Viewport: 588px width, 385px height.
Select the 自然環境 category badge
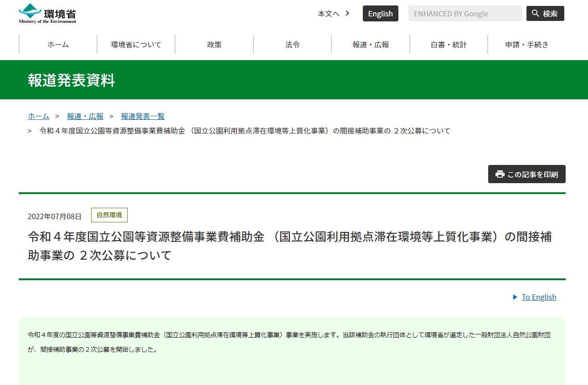109,215
